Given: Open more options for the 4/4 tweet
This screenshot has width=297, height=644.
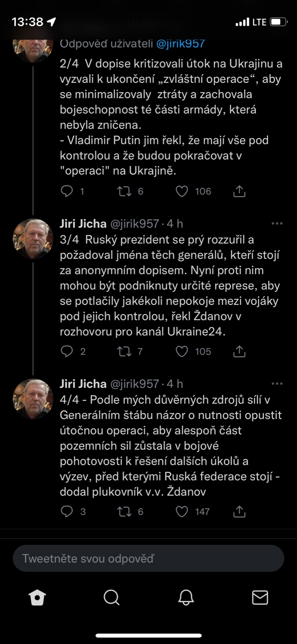Looking at the screenshot, I should (277, 384).
